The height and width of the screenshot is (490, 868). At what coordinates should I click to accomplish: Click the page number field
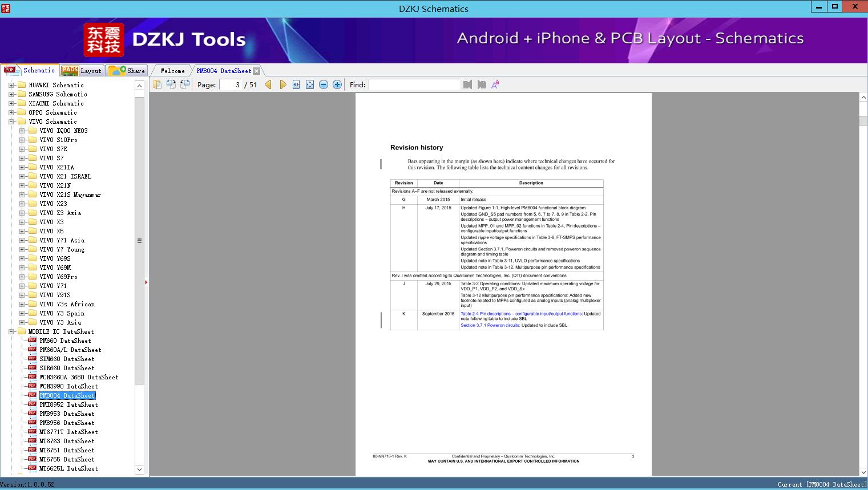point(231,84)
